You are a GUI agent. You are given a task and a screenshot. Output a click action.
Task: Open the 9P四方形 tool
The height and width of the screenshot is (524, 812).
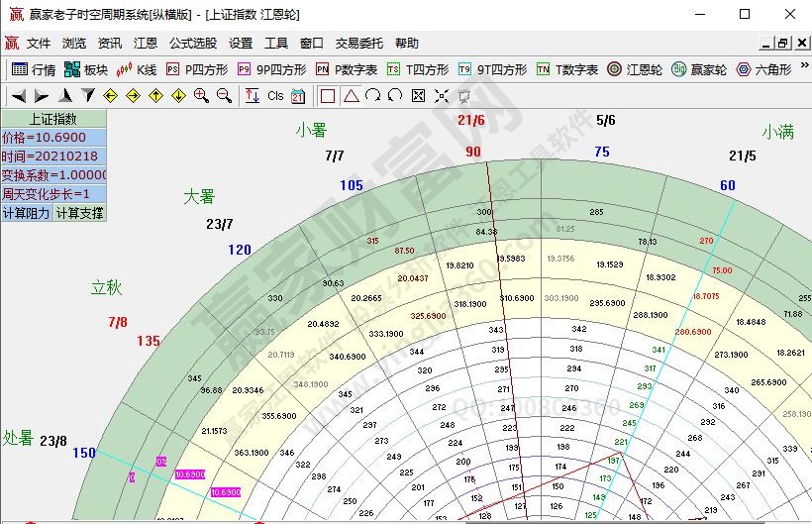point(272,69)
